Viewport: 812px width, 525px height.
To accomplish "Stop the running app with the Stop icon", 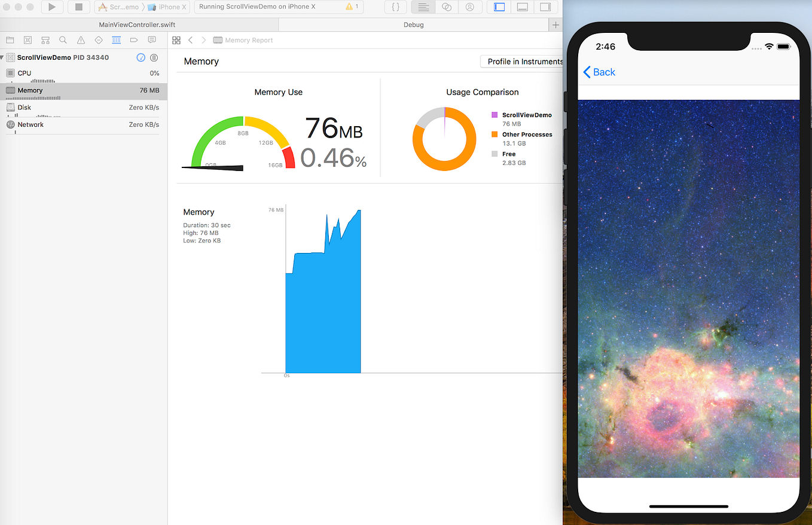I will click(80, 7).
